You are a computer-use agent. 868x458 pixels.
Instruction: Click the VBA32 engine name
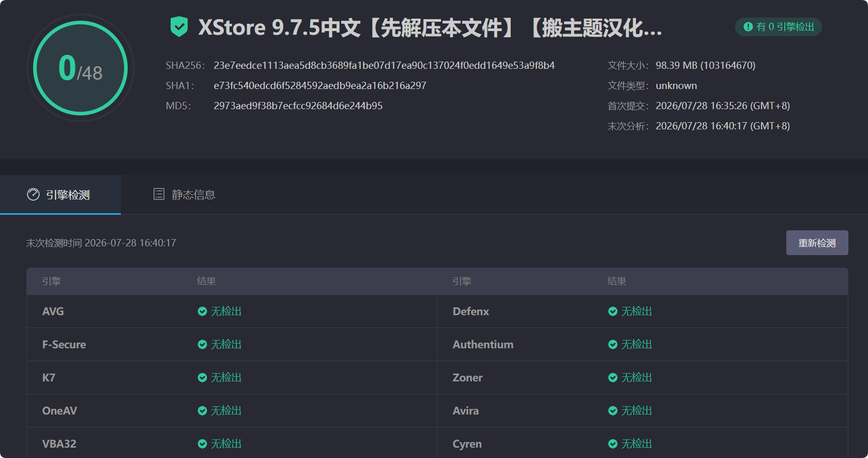59,444
